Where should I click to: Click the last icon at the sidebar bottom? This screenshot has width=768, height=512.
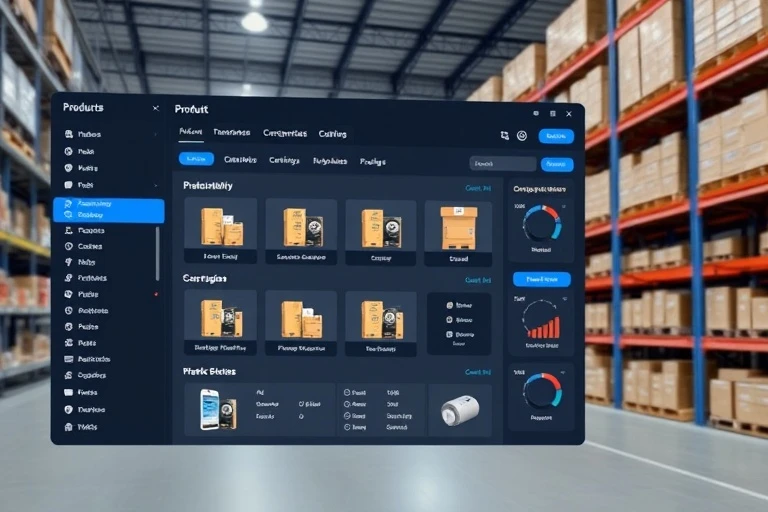(x=68, y=427)
